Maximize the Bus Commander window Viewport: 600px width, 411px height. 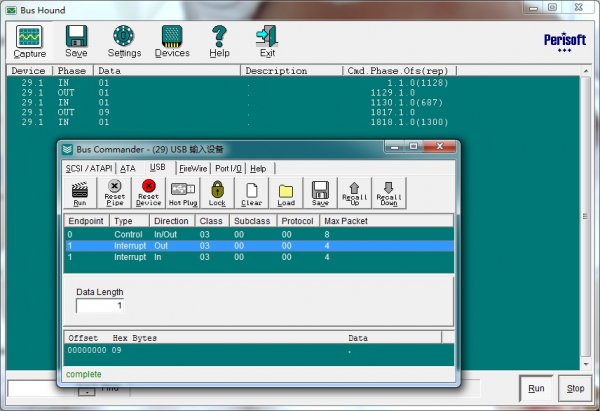pos(414,146)
